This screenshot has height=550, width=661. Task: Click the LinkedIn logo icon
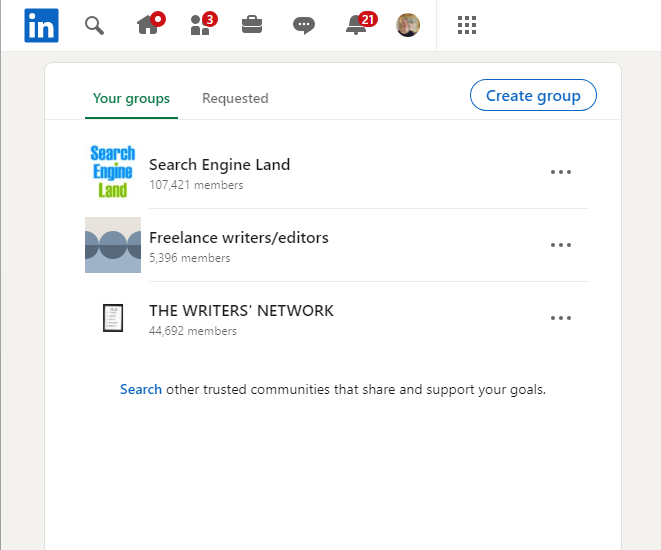tap(41, 25)
